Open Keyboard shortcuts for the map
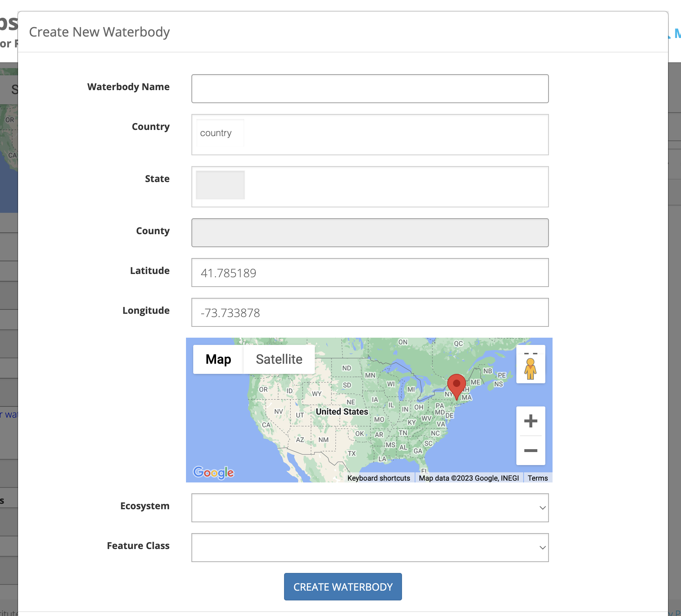Image resolution: width=681 pixels, height=616 pixels. click(x=378, y=478)
